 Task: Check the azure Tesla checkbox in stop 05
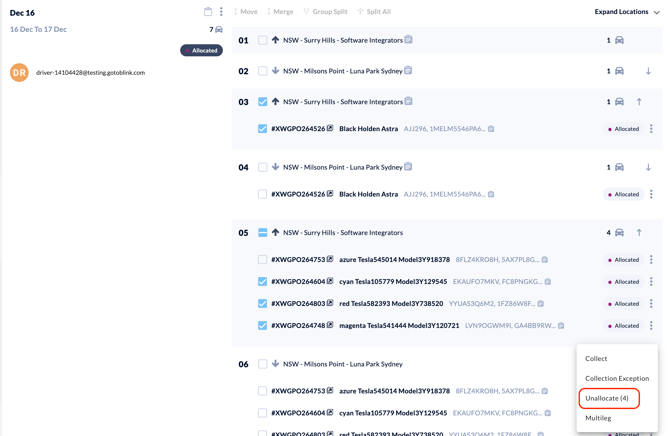tap(263, 260)
